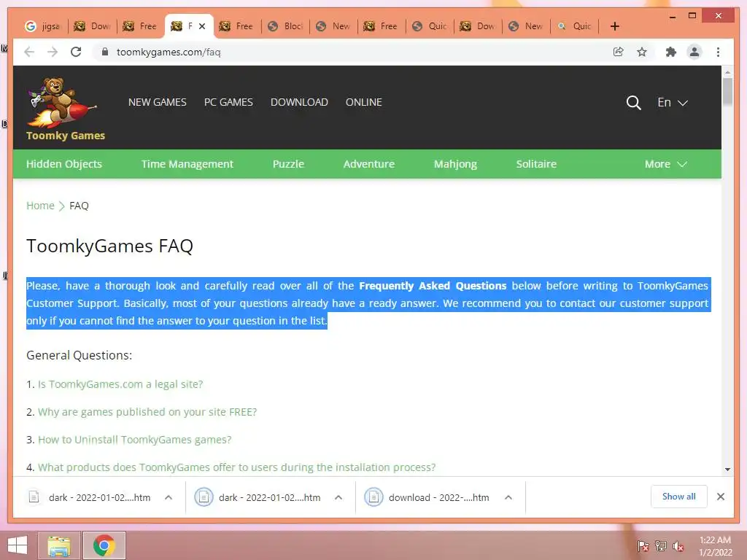Screen dimensions: 747x560
Task: Click the page vertical scrollbar thumb
Action: (x=727, y=91)
